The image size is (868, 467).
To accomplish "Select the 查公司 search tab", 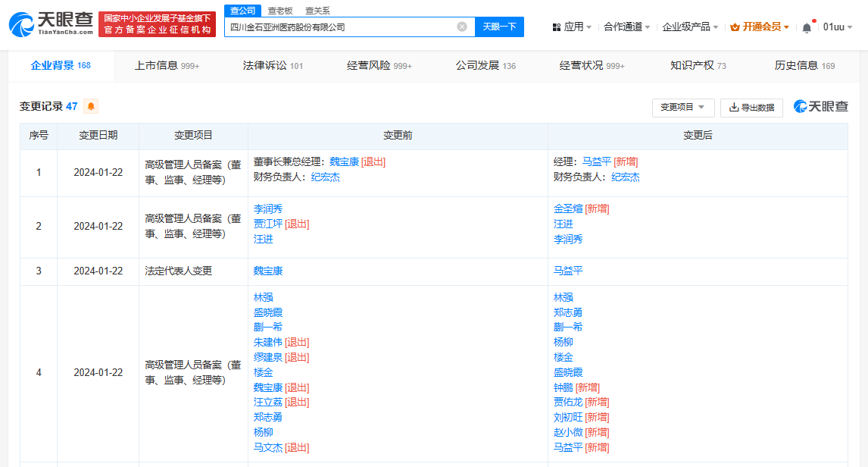I will point(242,11).
